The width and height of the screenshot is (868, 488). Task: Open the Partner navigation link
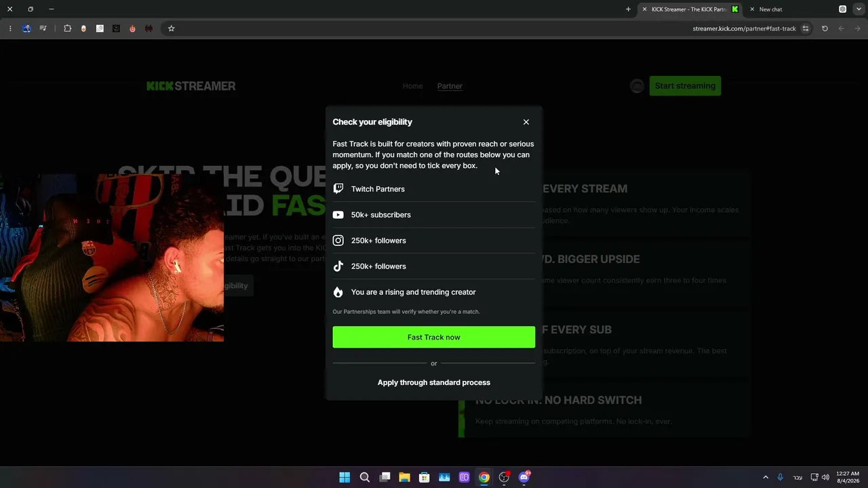[450, 86]
